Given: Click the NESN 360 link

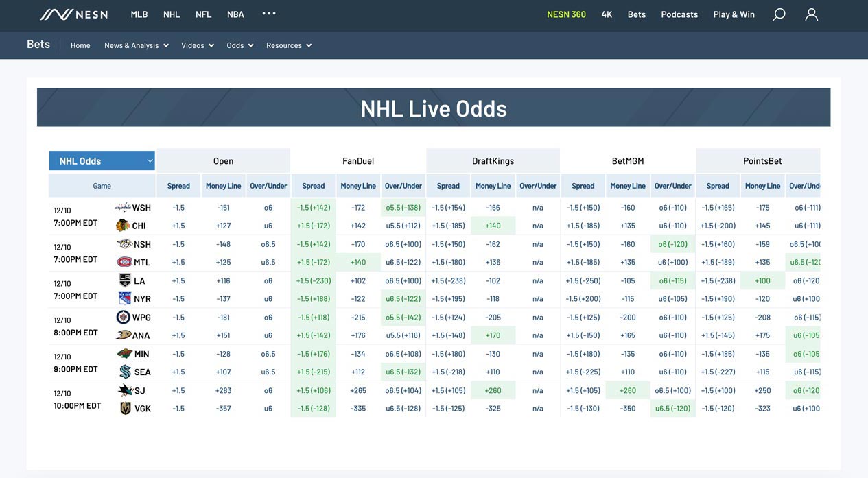Looking at the screenshot, I should point(566,14).
